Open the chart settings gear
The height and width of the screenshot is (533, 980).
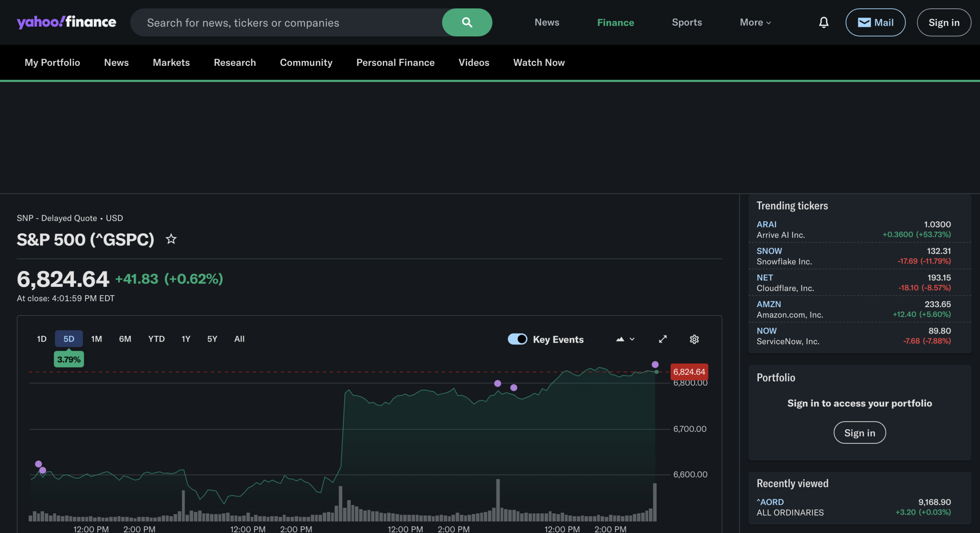click(x=694, y=339)
